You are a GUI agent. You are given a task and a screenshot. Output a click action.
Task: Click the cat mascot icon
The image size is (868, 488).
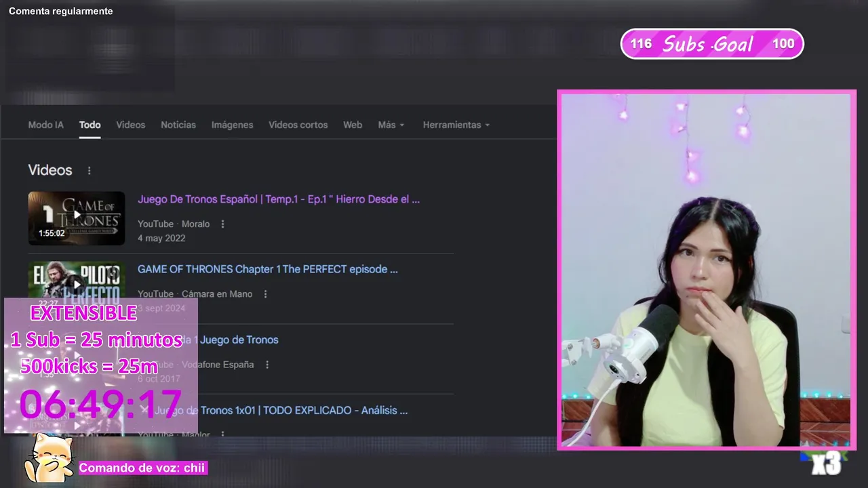click(x=49, y=458)
